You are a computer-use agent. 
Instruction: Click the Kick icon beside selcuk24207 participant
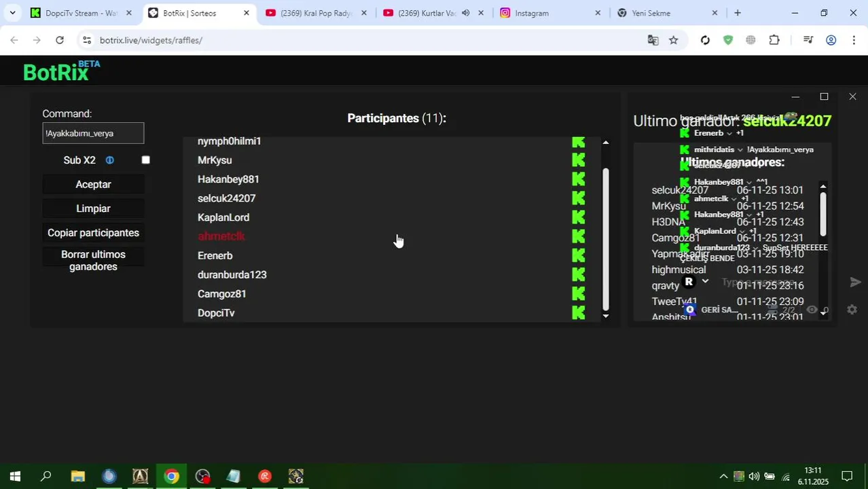pyautogui.click(x=578, y=198)
